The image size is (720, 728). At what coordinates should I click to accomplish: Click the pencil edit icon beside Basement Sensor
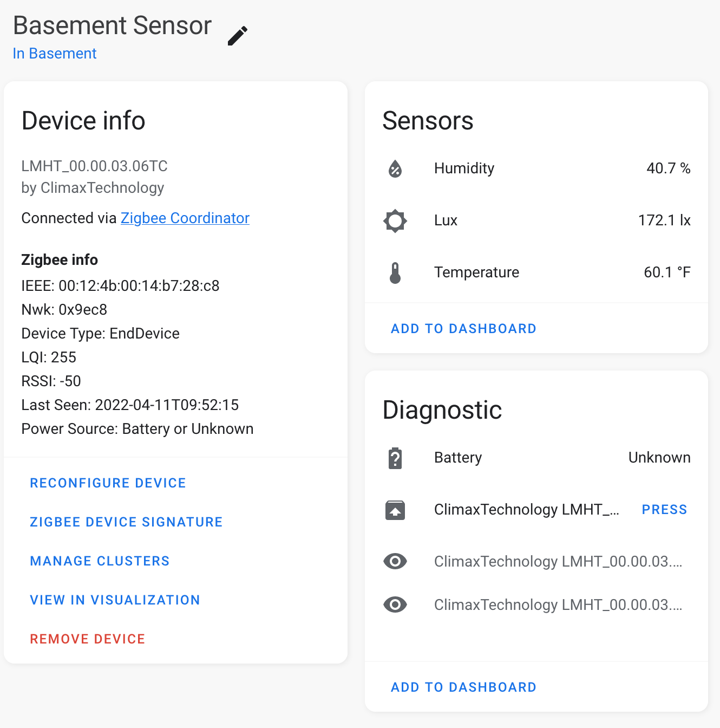[237, 36]
